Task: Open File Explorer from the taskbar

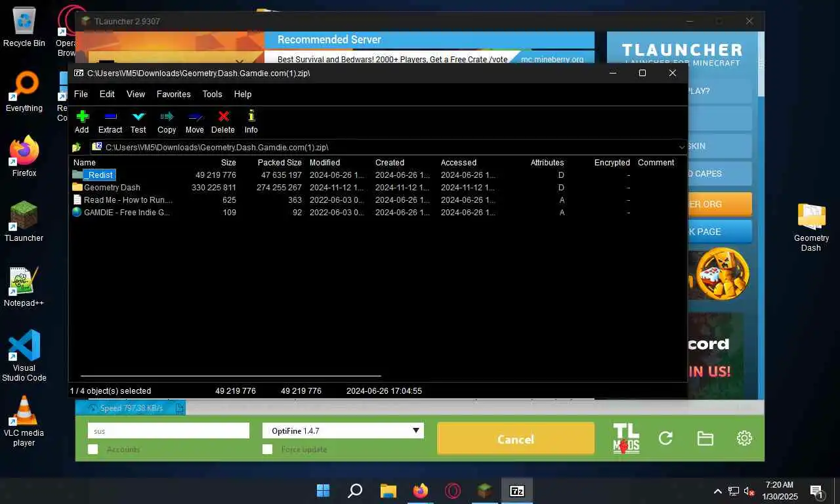Action: point(388,491)
